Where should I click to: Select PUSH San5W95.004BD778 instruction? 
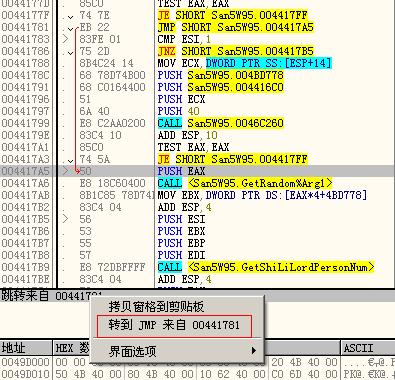click(220, 75)
